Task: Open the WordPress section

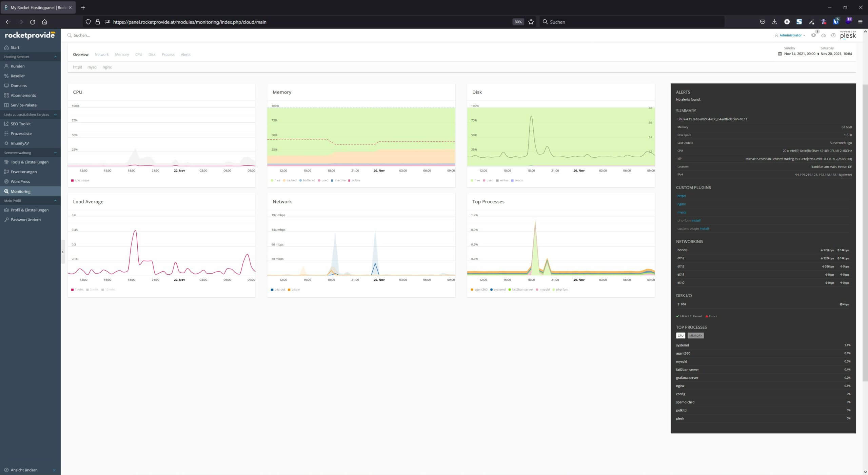Action: pos(20,182)
